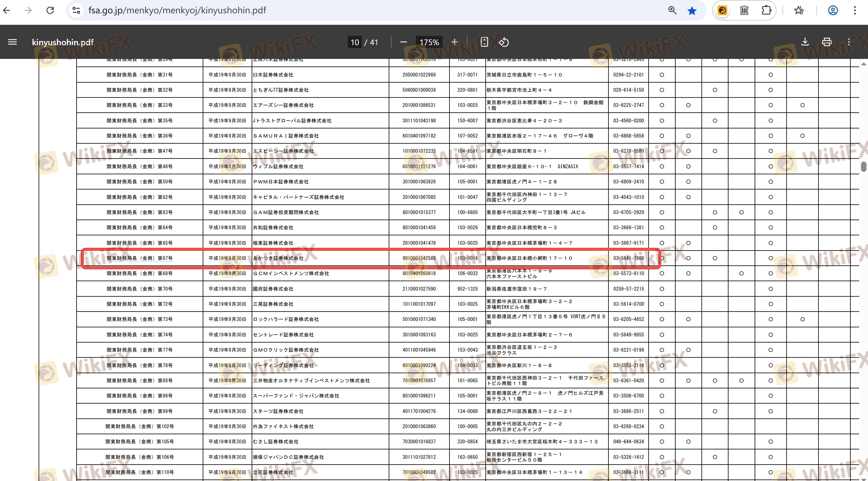
Task: Select エアーズシー証券株式会社 cell
Action: pyautogui.click(x=283, y=105)
